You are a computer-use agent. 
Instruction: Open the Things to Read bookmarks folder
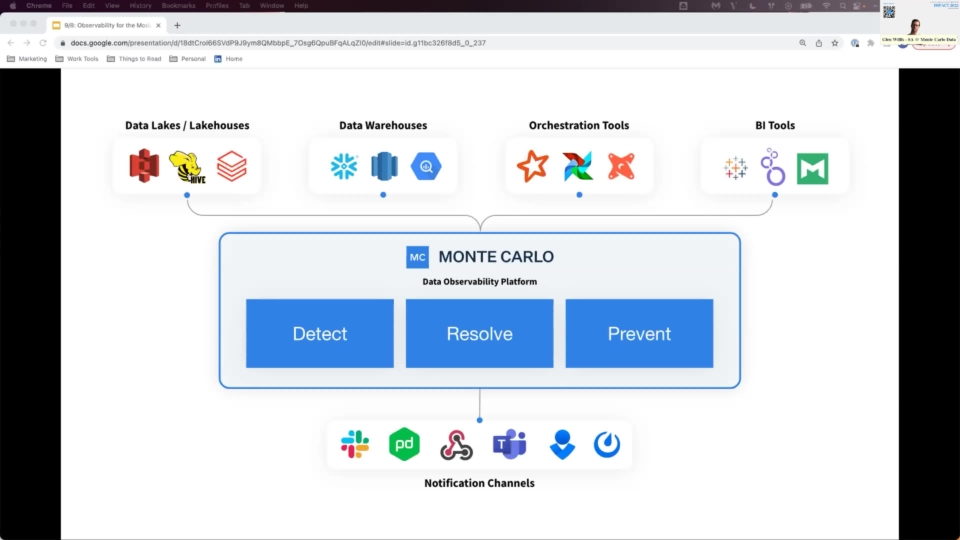click(x=134, y=59)
